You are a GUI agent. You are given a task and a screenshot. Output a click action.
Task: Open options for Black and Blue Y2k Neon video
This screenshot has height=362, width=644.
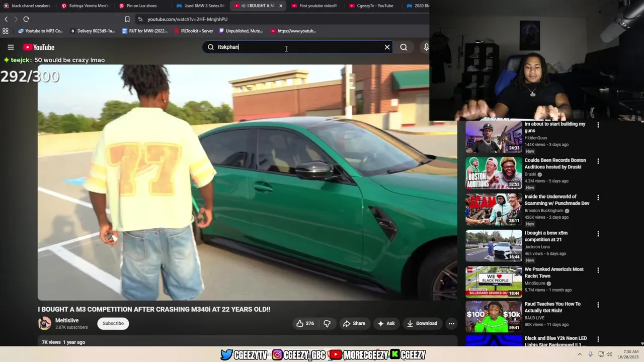coord(598,339)
